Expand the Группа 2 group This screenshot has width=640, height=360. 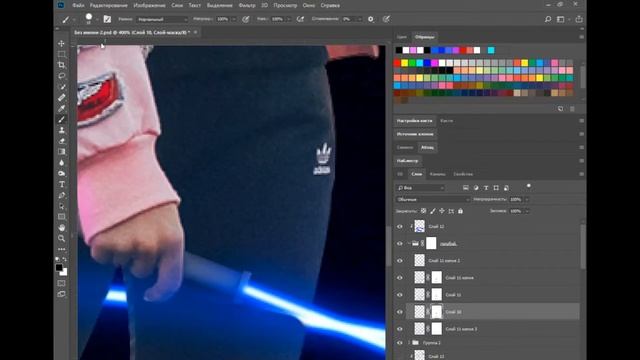(409, 343)
